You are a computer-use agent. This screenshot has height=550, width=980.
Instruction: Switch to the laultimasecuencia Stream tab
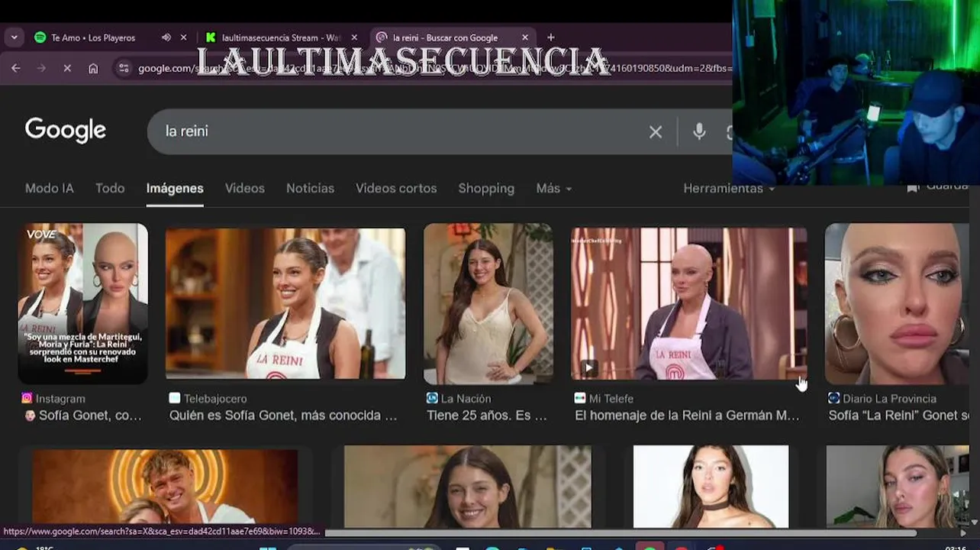click(281, 37)
